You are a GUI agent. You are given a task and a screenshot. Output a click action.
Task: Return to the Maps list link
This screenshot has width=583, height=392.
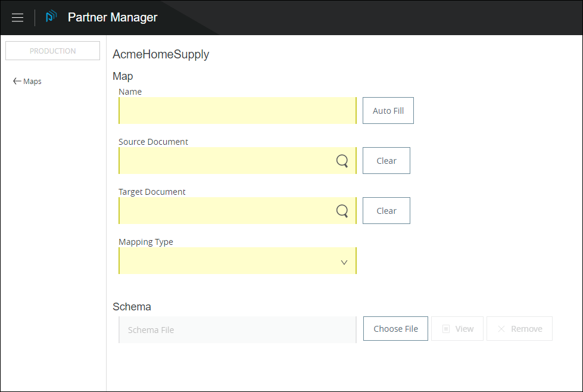click(x=32, y=82)
